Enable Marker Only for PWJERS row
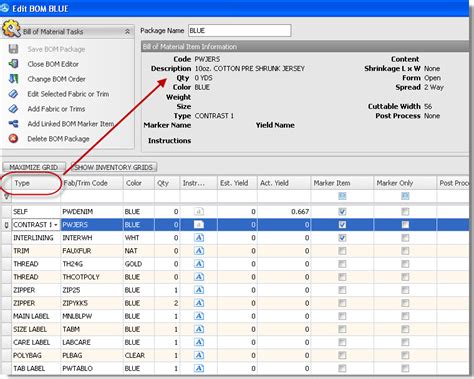The width and height of the screenshot is (474, 379). click(x=405, y=225)
